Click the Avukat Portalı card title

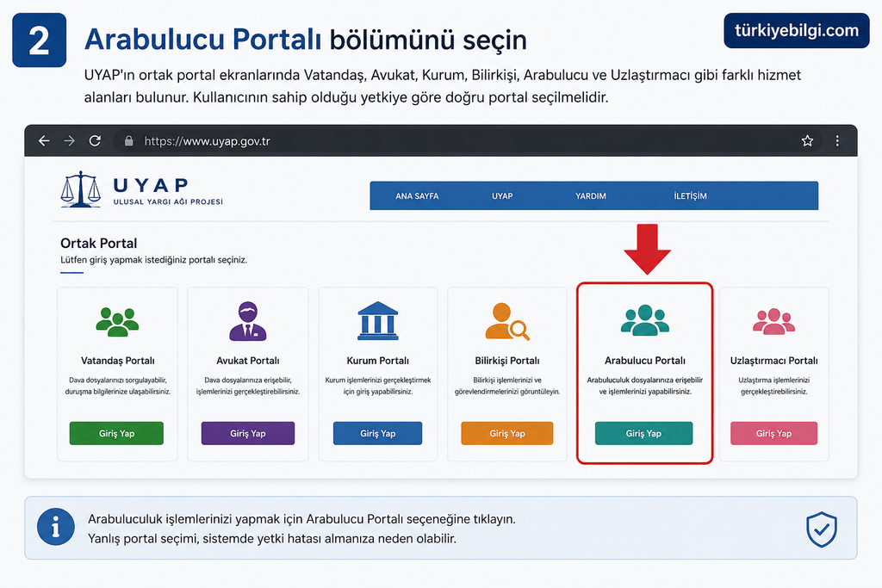[247, 361]
